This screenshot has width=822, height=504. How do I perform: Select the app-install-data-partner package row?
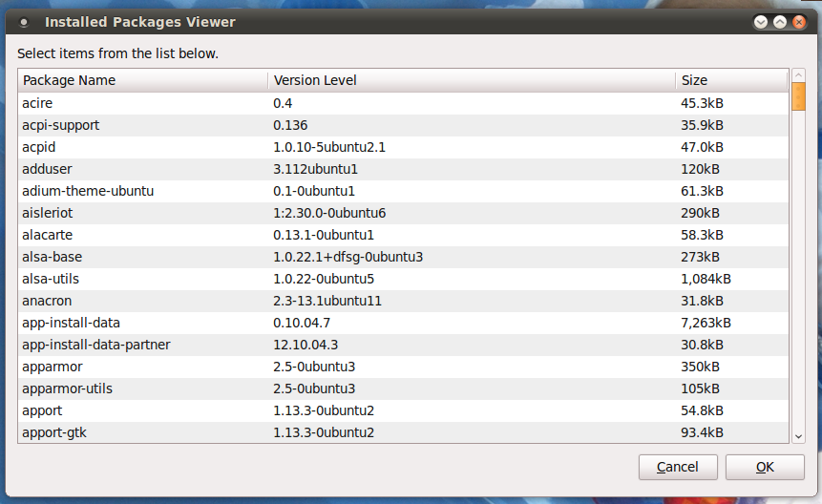point(404,346)
